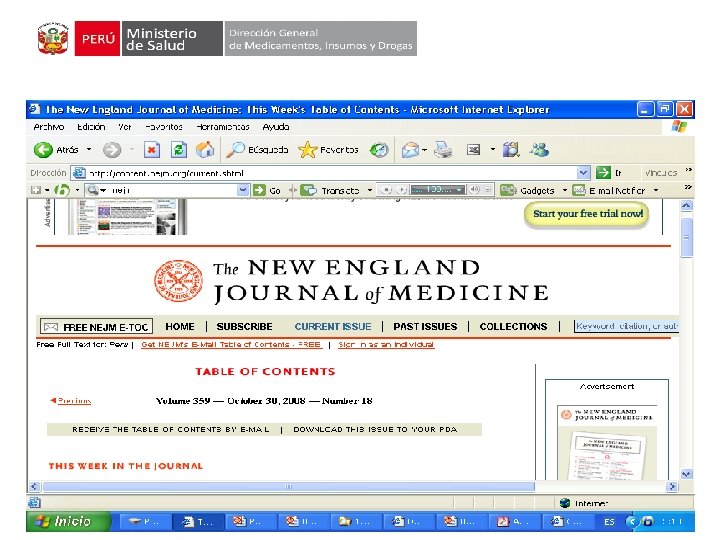Open the Archivo menu
Viewport: 720px width, 540px height.
[x=49, y=127]
